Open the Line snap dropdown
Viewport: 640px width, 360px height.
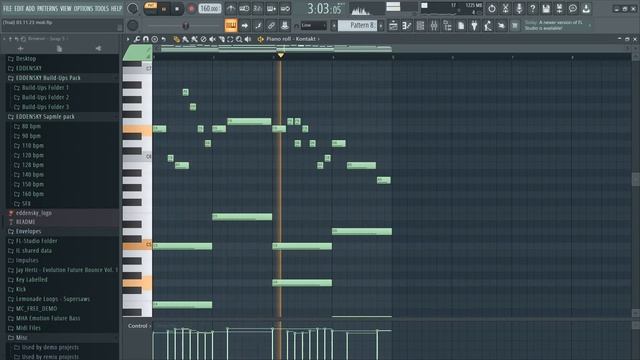313,26
